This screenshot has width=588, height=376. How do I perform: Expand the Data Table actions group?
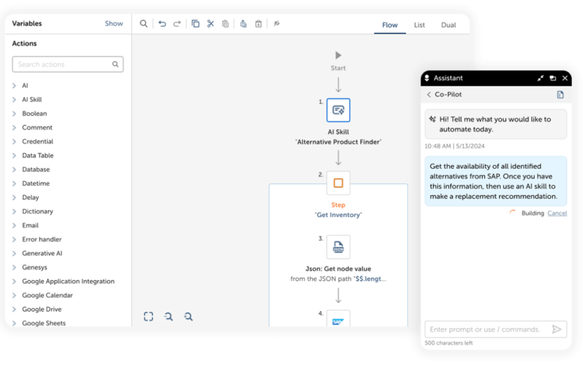14,156
